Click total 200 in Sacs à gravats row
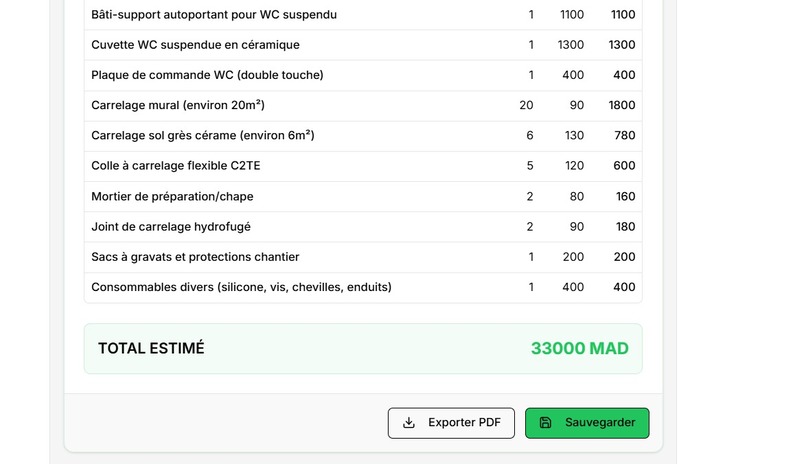806x464 pixels. coord(625,257)
